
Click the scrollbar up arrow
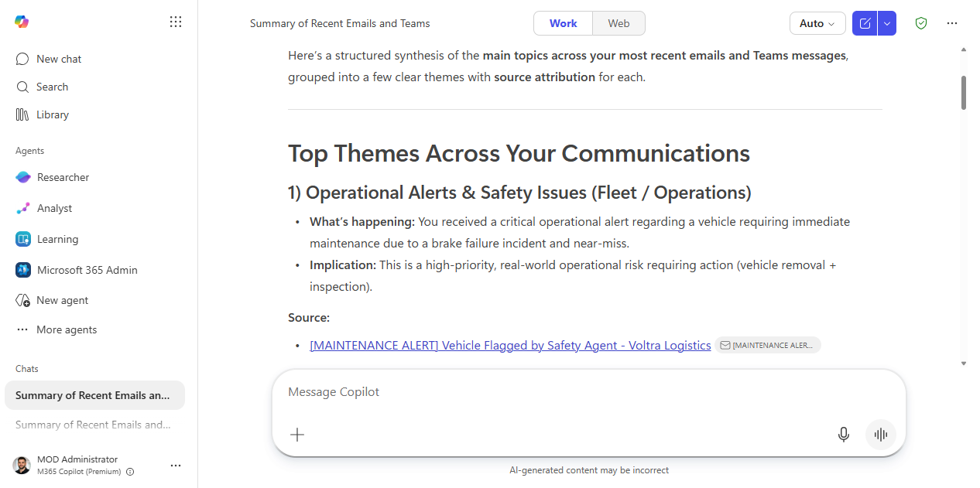964,49
